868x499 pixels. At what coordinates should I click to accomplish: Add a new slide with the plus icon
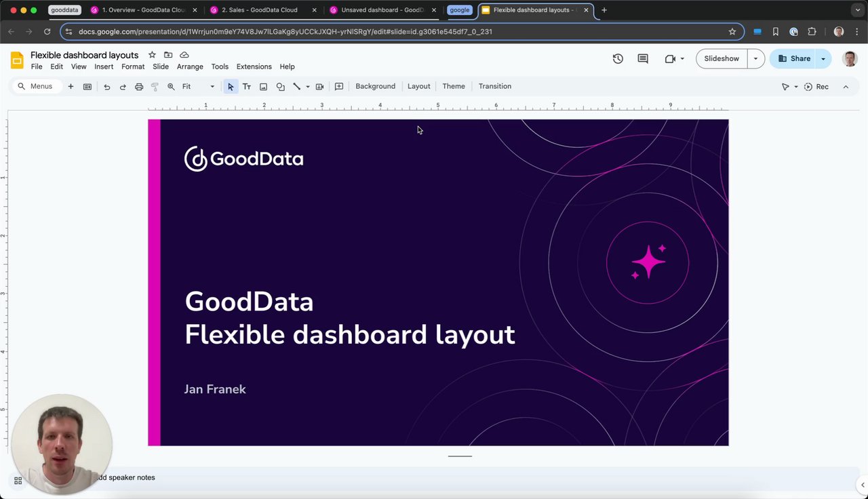[71, 87]
